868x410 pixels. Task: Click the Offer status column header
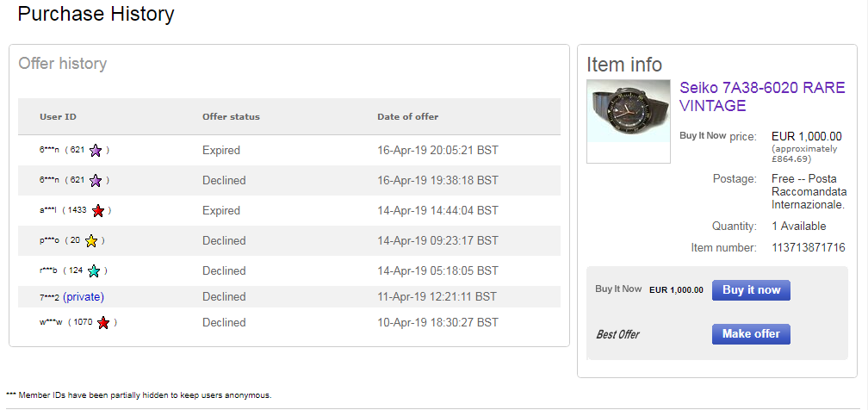231,117
